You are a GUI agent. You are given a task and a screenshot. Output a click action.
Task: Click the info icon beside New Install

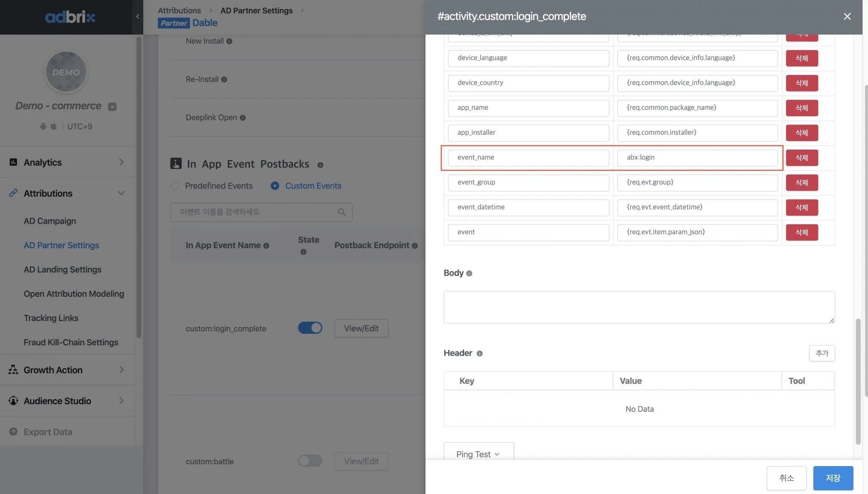point(229,42)
